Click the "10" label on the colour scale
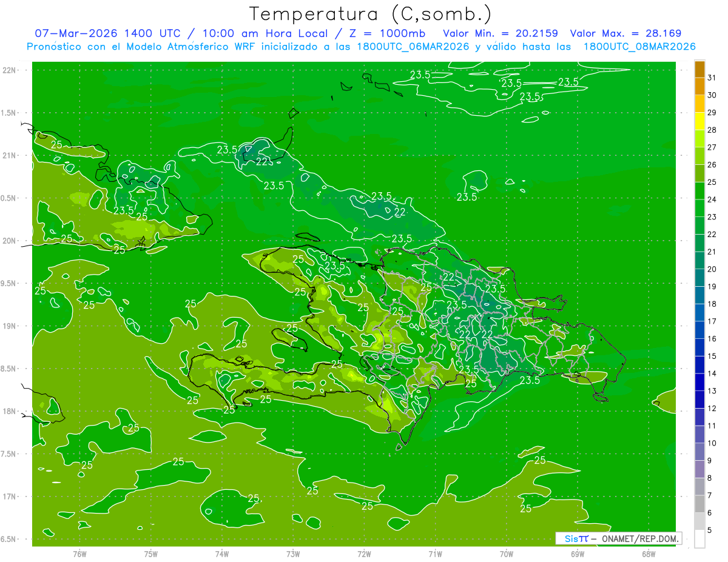 (712, 443)
